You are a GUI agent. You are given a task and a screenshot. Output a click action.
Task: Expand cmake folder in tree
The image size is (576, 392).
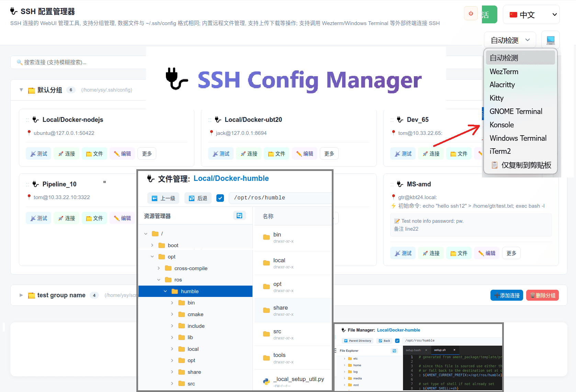tap(172, 314)
